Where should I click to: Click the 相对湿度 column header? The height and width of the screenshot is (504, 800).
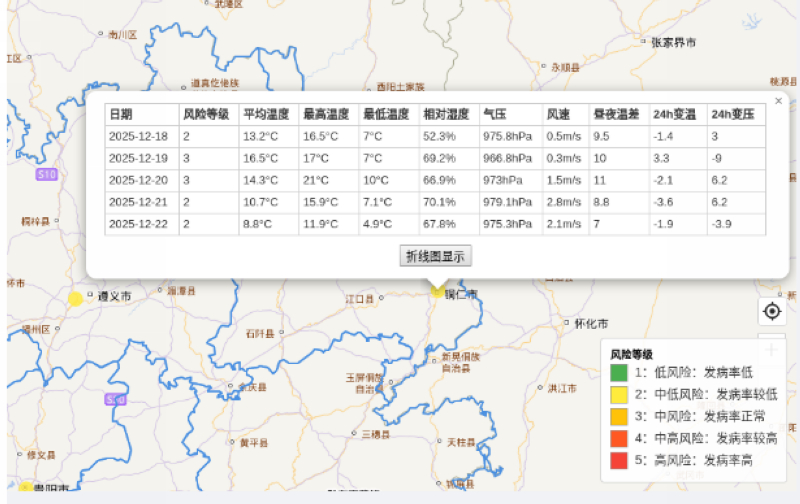446,114
